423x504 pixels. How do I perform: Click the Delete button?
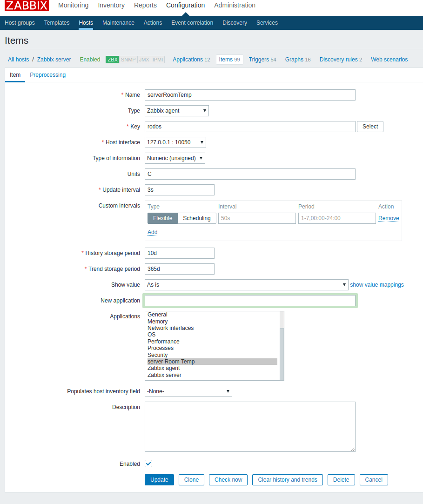[341, 480]
